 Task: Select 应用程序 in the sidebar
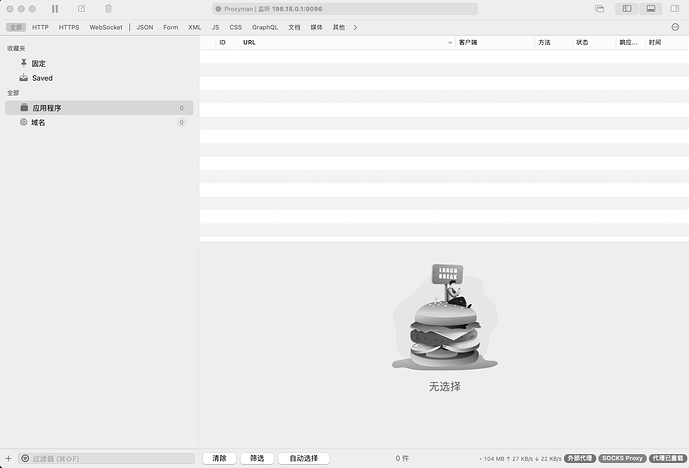[x=99, y=108]
